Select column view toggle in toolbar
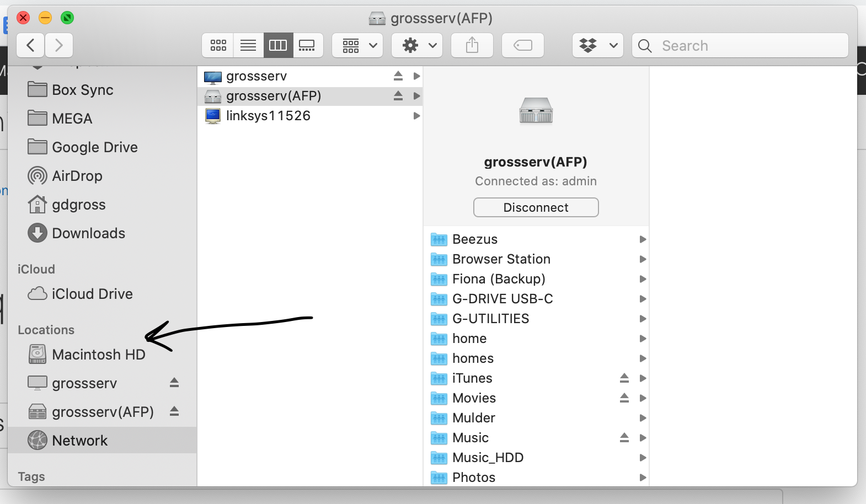 tap(278, 45)
